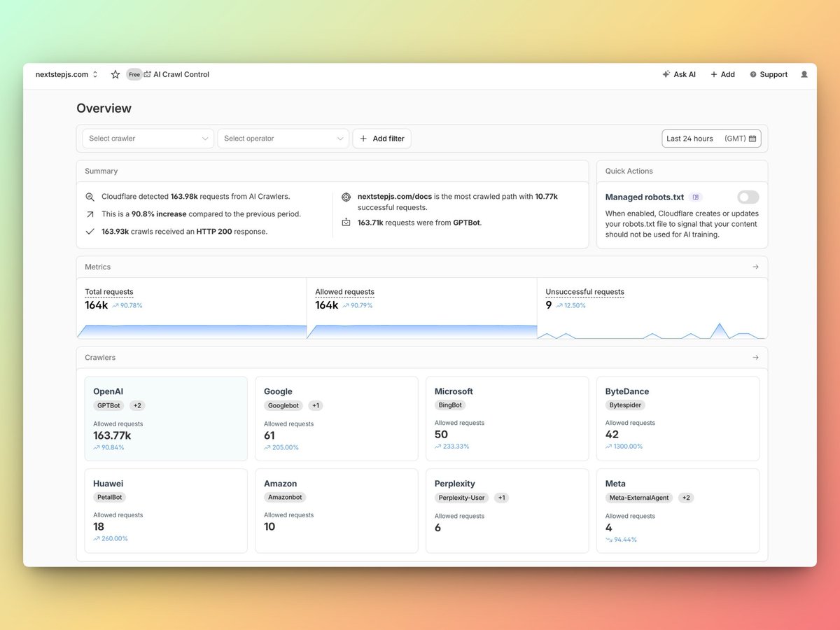
Task: Click the PetalBot tag
Action: click(x=110, y=497)
